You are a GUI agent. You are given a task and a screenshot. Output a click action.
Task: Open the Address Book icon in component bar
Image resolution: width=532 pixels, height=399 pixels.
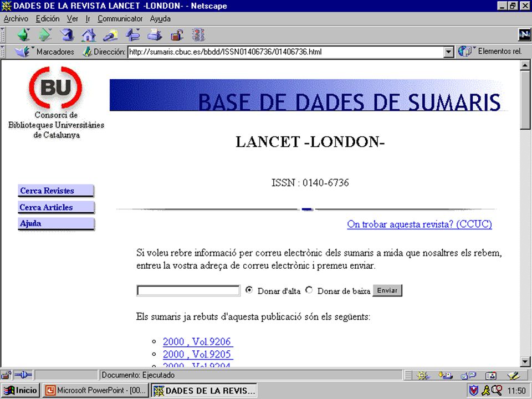click(x=490, y=375)
